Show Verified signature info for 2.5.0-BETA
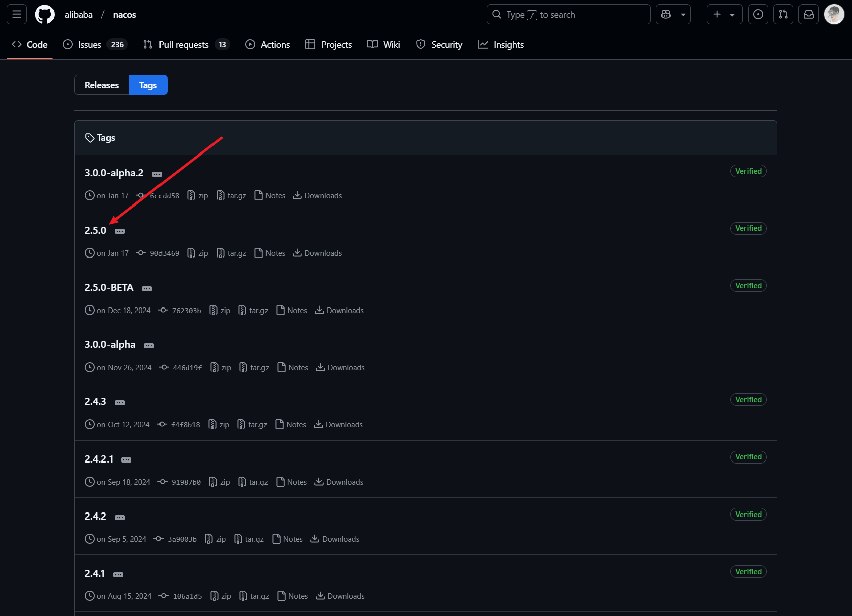The height and width of the screenshot is (616, 852). coord(749,286)
